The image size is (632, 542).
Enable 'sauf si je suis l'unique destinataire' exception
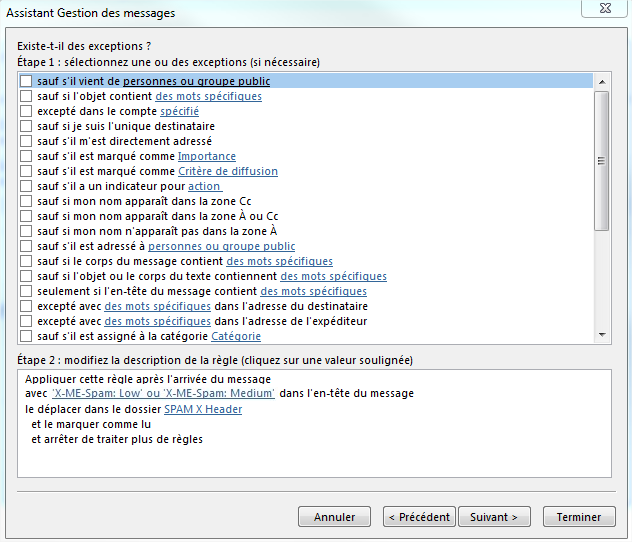(x=26, y=126)
